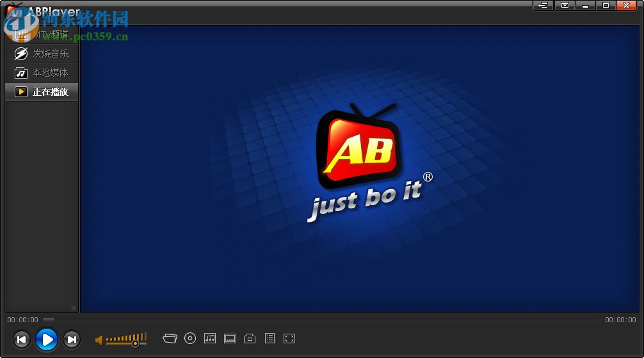The width and height of the screenshot is (644, 358).
Task: Open the 发烧音乐 channel
Action: click(42, 54)
